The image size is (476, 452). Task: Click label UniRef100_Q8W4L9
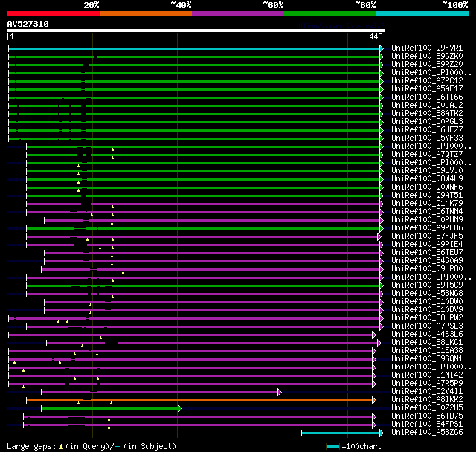(427, 179)
